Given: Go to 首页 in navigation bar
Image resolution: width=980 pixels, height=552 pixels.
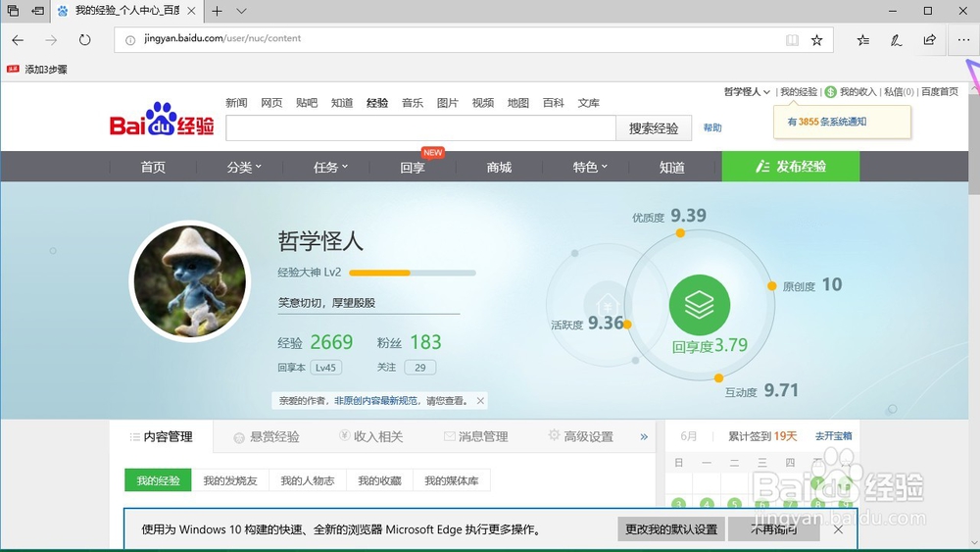Looking at the screenshot, I should (153, 167).
